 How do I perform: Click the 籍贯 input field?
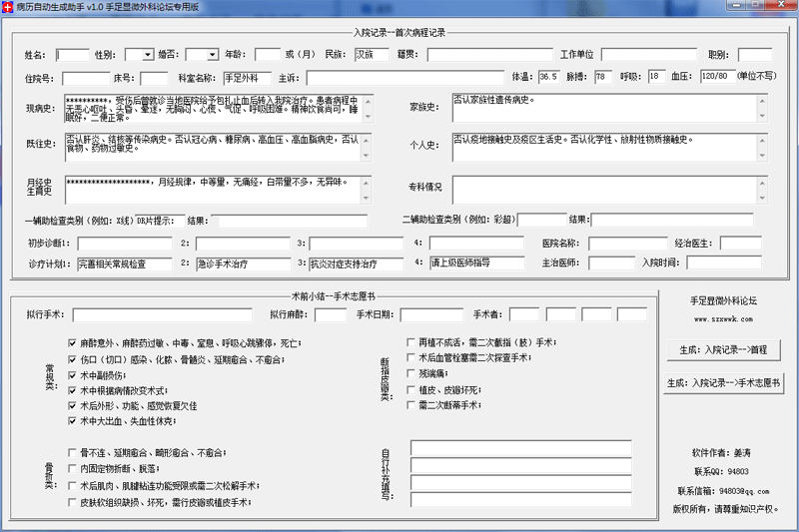click(x=489, y=55)
